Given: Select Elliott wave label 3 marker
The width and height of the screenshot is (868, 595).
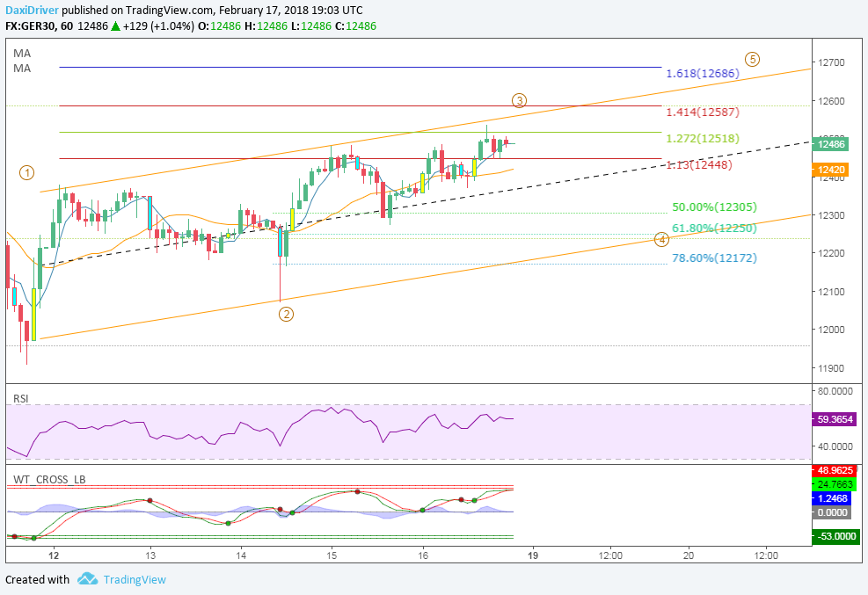Looking at the screenshot, I should coord(519,101).
